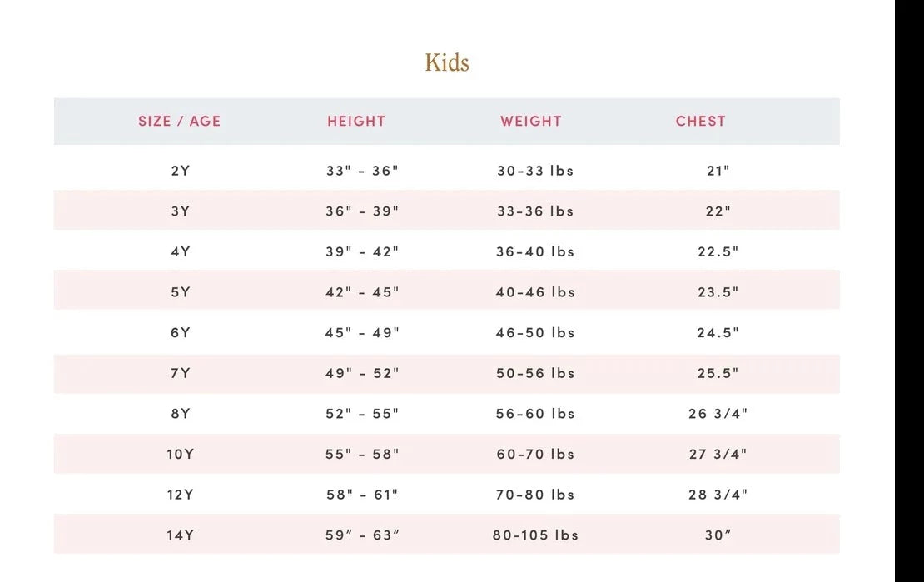Click the 14Y size row label

click(181, 535)
